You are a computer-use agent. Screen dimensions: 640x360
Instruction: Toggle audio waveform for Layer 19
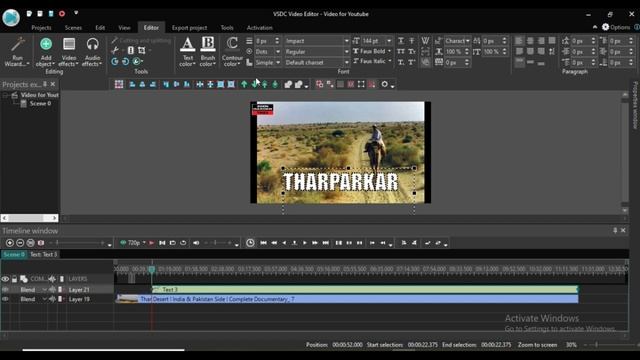click(x=53, y=299)
